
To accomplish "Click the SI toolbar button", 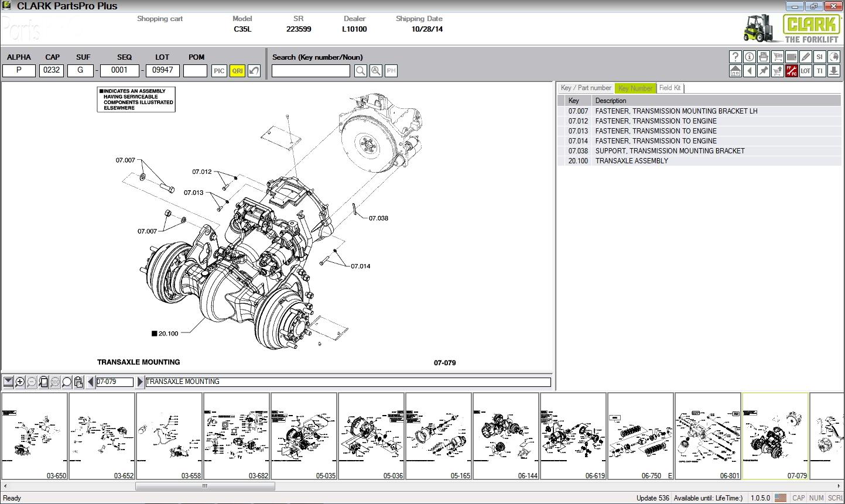I will (x=819, y=57).
